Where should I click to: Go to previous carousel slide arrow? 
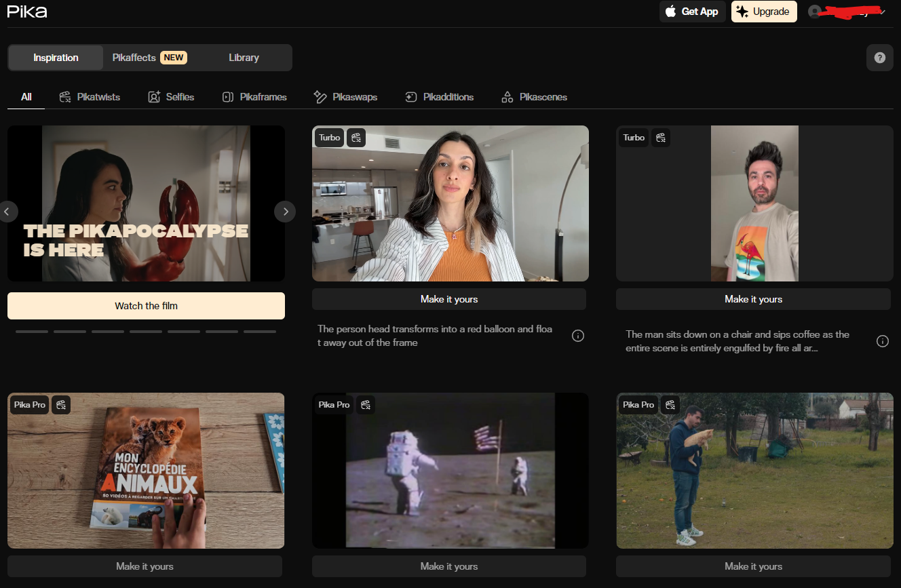[x=7, y=212]
